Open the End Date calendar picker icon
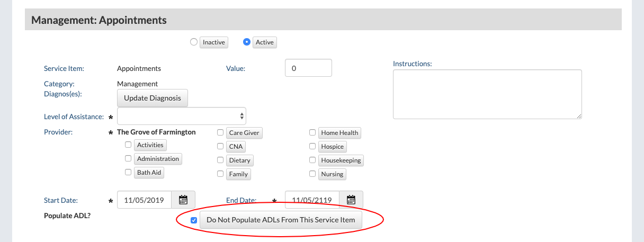 (351, 200)
